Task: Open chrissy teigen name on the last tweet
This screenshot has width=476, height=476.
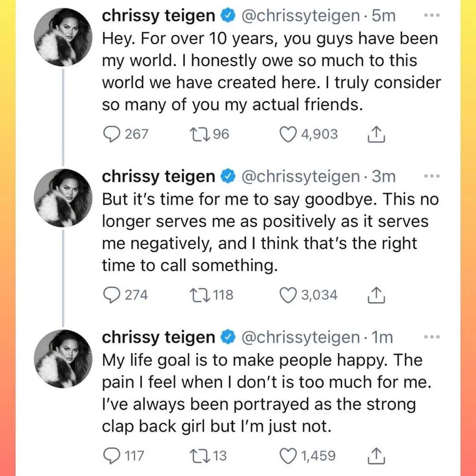Action: pos(159,337)
